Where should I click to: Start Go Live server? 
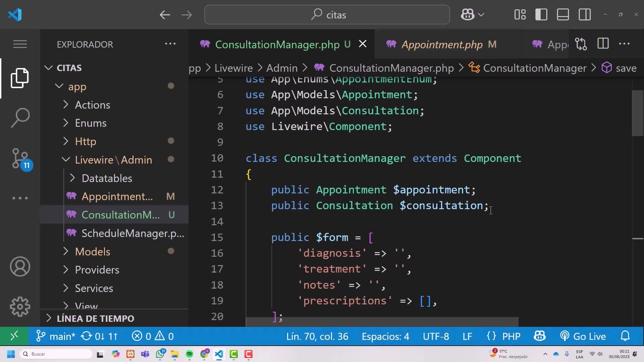click(583, 336)
